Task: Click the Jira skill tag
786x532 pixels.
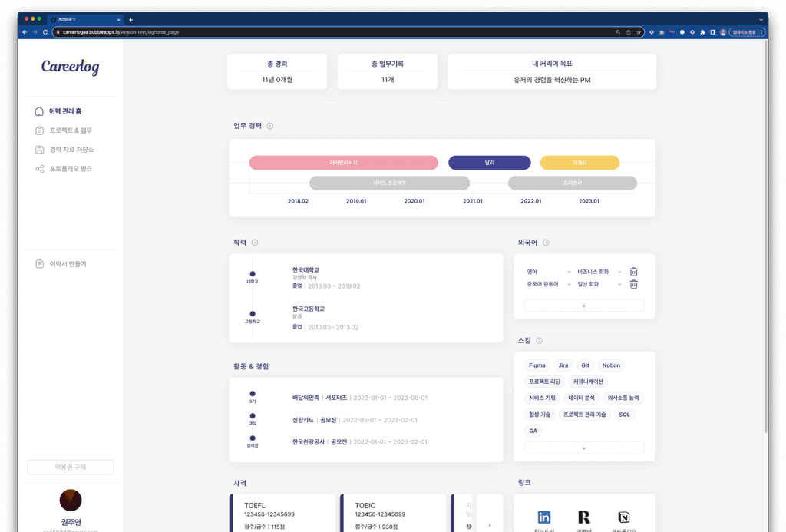Action: click(x=563, y=365)
